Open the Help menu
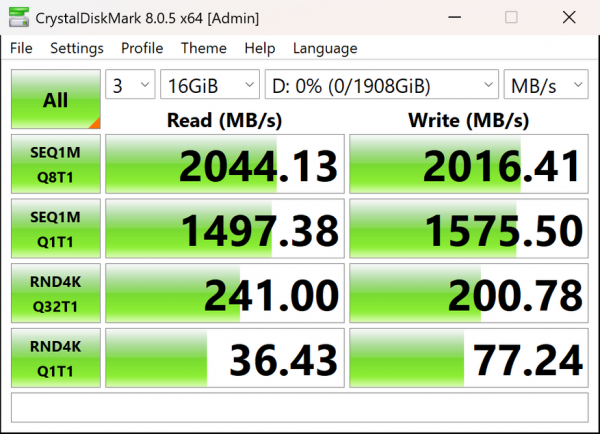600x434 pixels. (259, 48)
